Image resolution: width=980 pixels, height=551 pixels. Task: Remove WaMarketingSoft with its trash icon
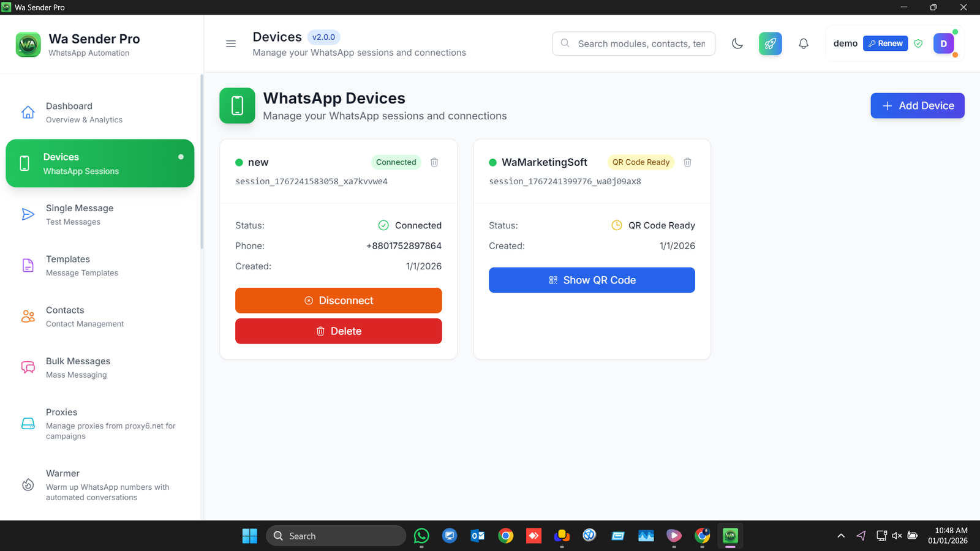687,162
